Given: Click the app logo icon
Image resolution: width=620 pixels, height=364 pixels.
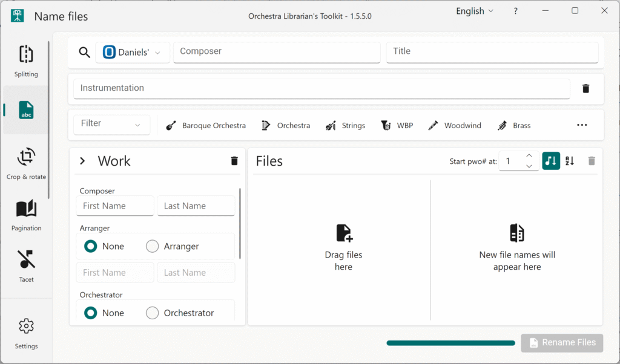Looking at the screenshot, I should [x=17, y=16].
